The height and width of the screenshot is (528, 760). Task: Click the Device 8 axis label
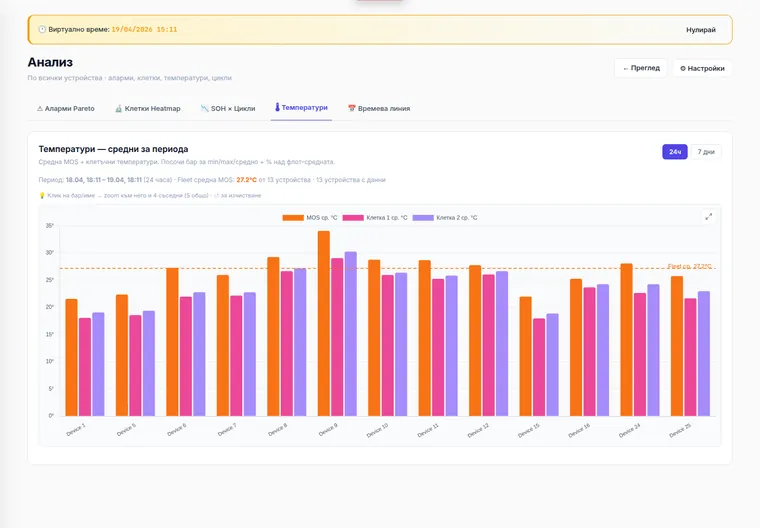(x=277, y=430)
